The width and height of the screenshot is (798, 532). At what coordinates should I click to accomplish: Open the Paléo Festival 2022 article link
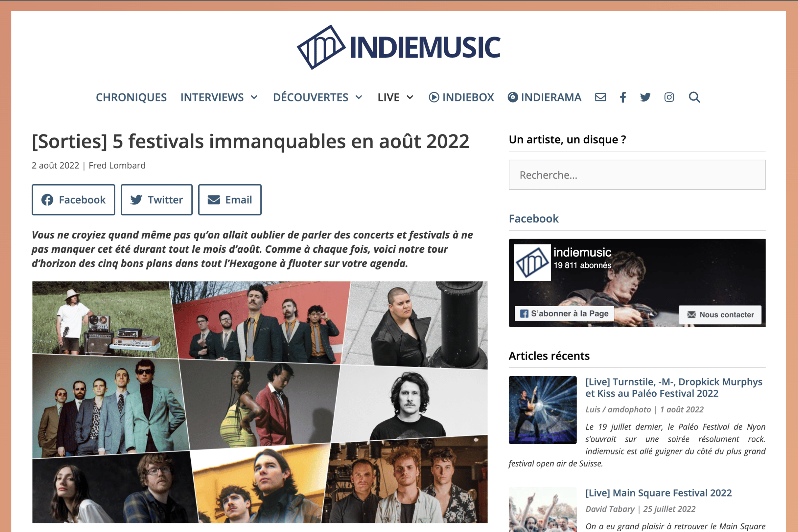pyautogui.click(x=674, y=388)
